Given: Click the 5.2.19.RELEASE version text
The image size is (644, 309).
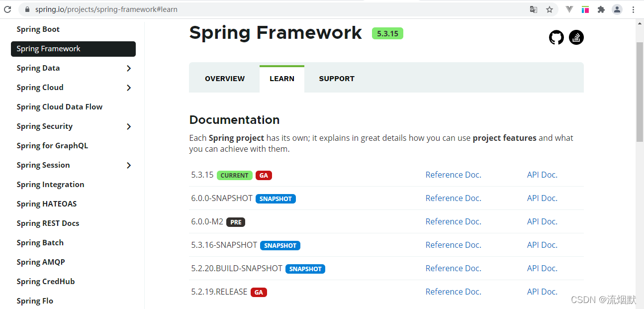Looking at the screenshot, I should pyautogui.click(x=219, y=292).
